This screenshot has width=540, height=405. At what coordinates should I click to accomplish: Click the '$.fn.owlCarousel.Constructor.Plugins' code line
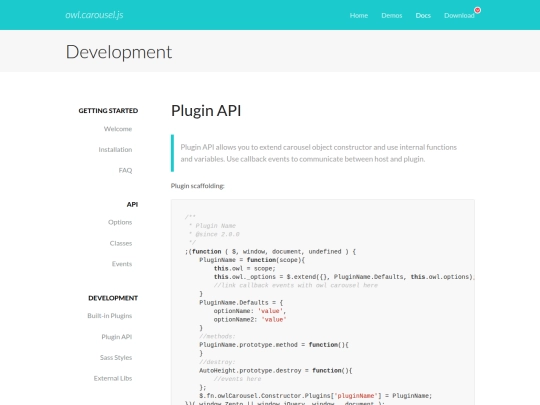click(315, 396)
